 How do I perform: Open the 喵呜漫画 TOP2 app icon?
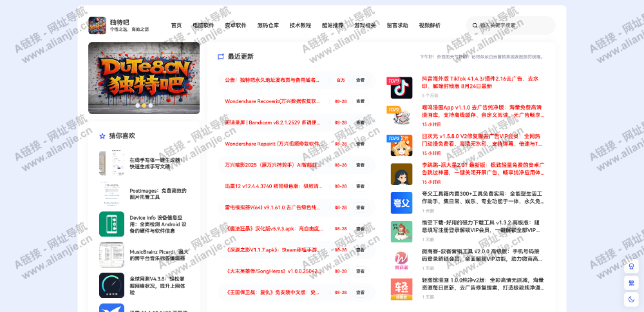(x=401, y=116)
